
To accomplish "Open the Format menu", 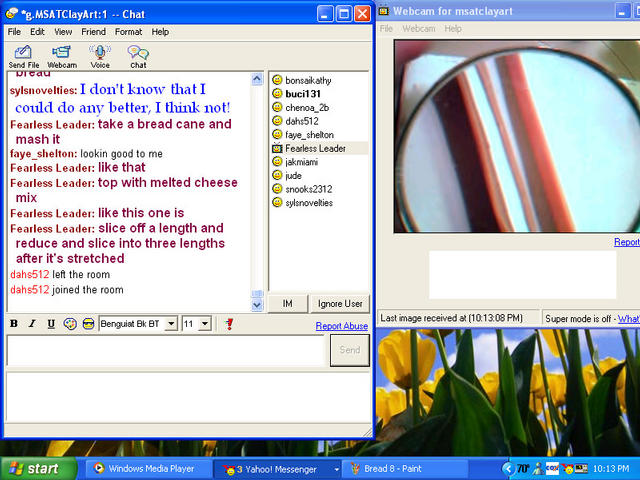I will click(128, 32).
